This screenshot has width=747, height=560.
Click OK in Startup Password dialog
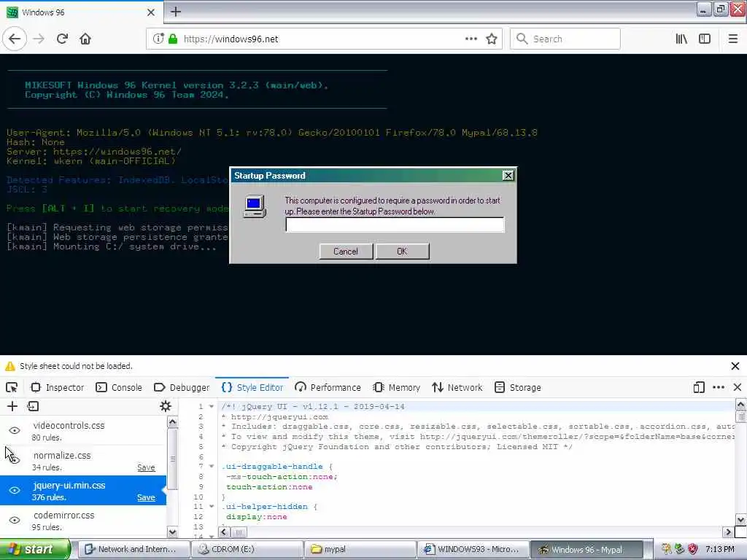pyautogui.click(x=402, y=252)
